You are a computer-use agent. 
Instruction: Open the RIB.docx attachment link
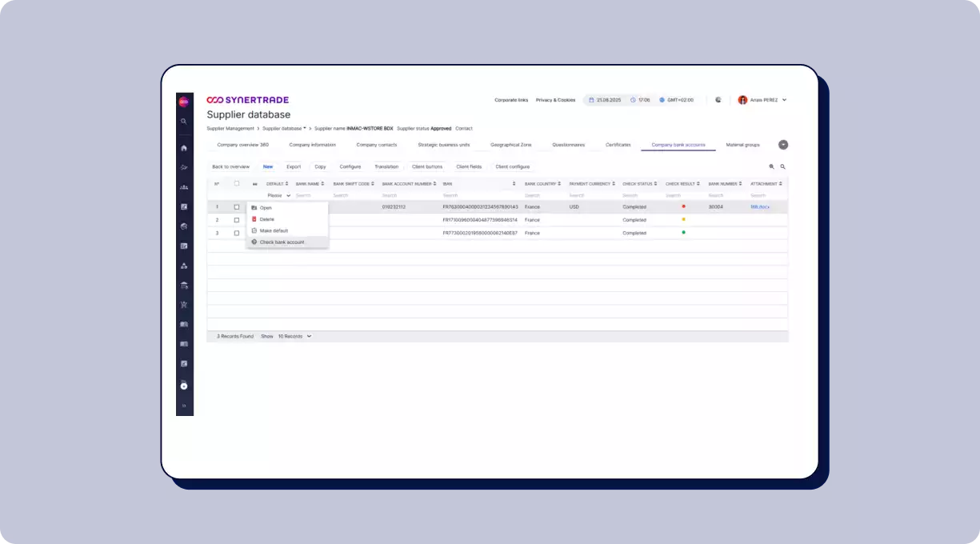(x=759, y=206)
